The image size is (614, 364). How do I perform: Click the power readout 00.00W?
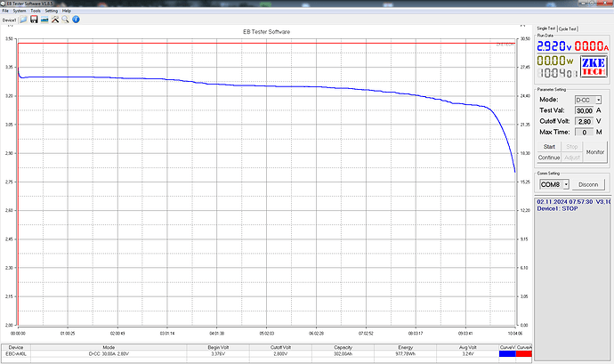coord(555,61)
